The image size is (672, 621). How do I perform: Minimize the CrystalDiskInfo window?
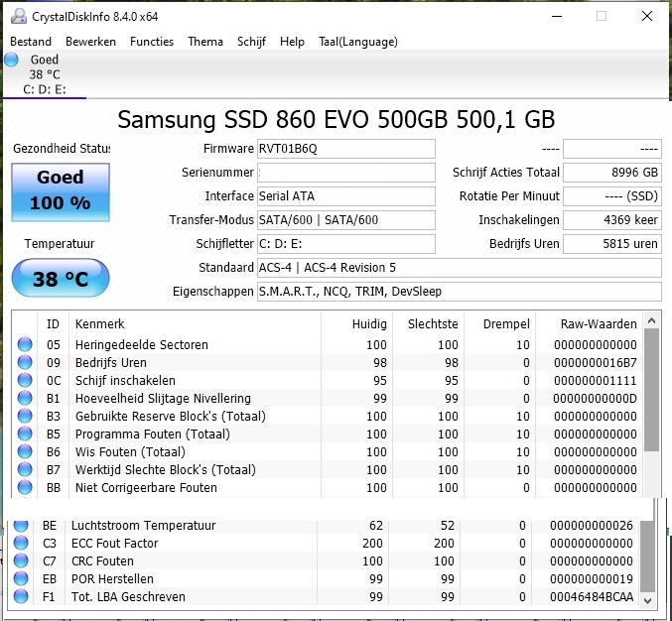pyautogui.click(x=557, y=16)
